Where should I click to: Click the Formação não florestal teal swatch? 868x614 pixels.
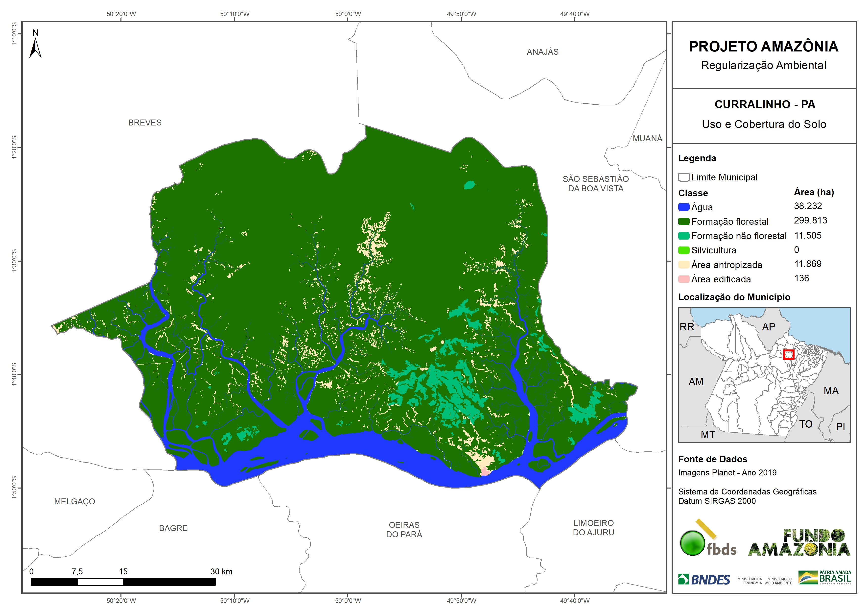(x=683, y=236)
